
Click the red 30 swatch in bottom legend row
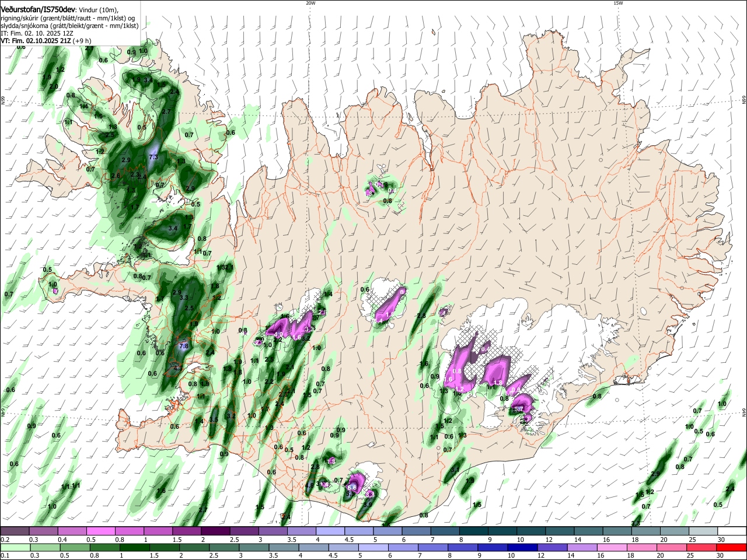pyautogui.click(x=731, y=547)
